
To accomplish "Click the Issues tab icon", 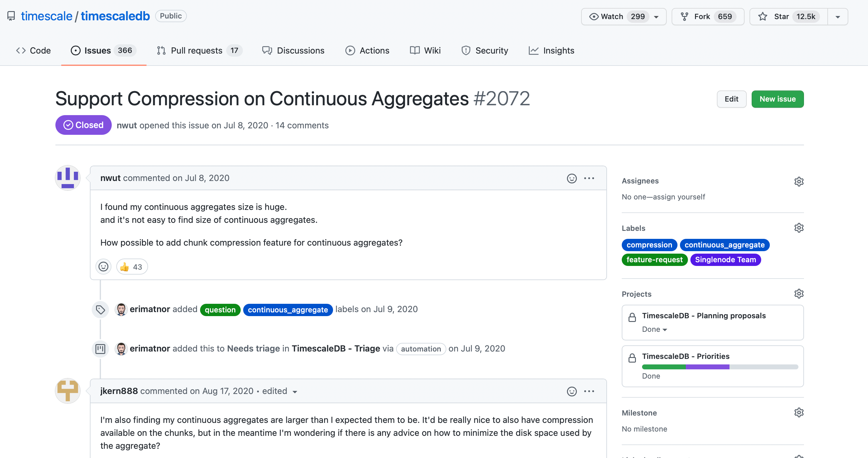I will click(75, 50).
